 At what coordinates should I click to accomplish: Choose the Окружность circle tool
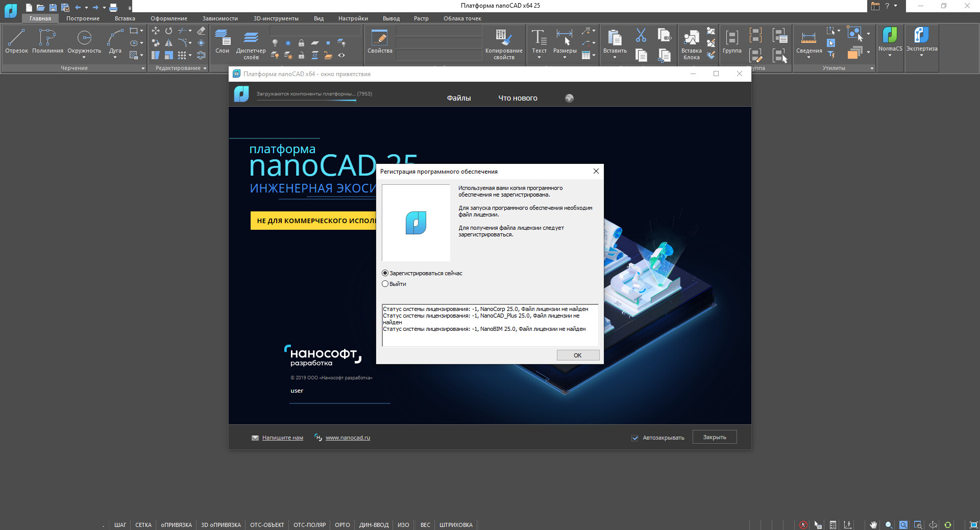[x=84, y=41]
